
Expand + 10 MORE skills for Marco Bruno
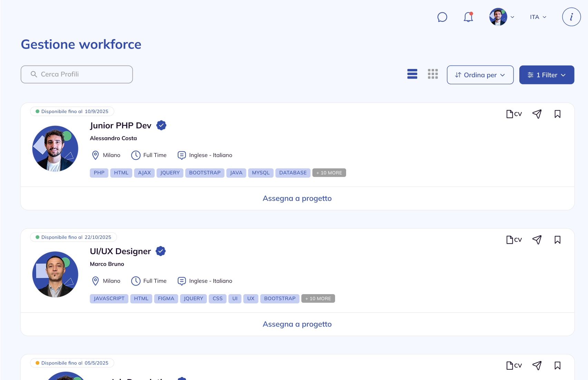pos(318,299)
